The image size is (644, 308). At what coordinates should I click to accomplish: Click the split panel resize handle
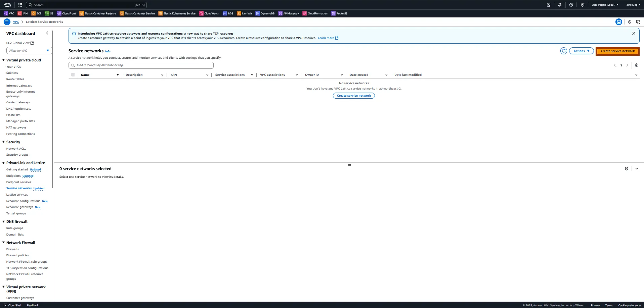(x=349, y=165)
